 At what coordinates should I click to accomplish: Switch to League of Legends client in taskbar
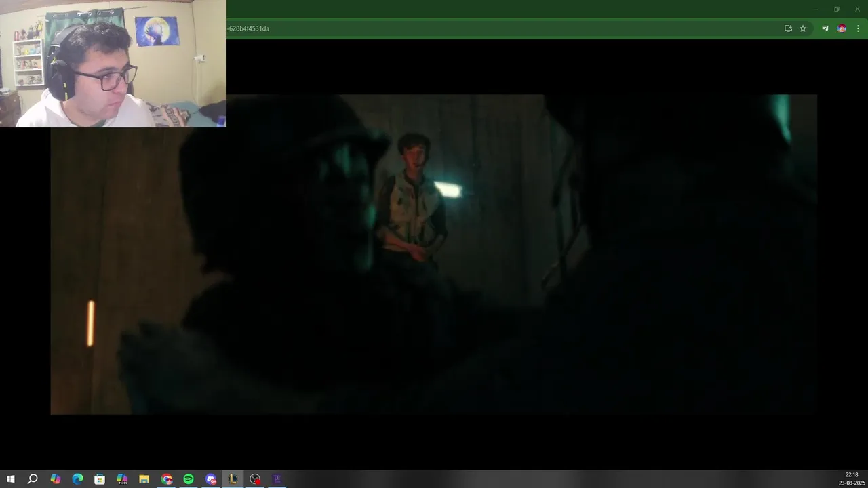tap(233, 479)
